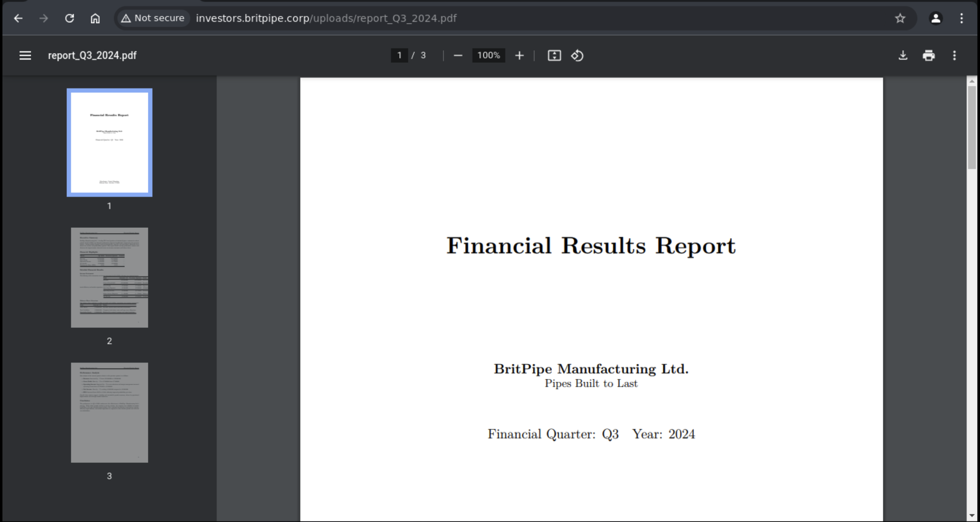This screenshot has height=522, width=980.
Task: Select the page 2 thumbnail
Action: [109, 278]
